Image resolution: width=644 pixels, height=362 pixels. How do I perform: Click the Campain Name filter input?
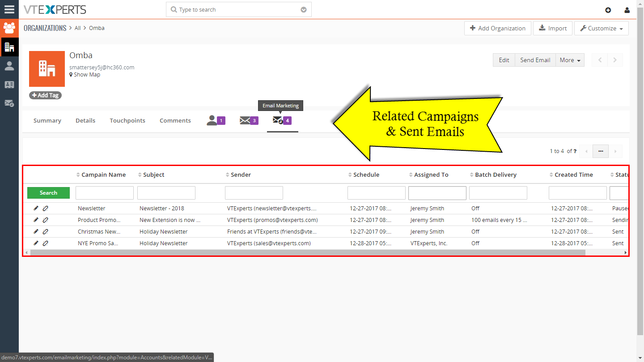(x=105, y=193)
